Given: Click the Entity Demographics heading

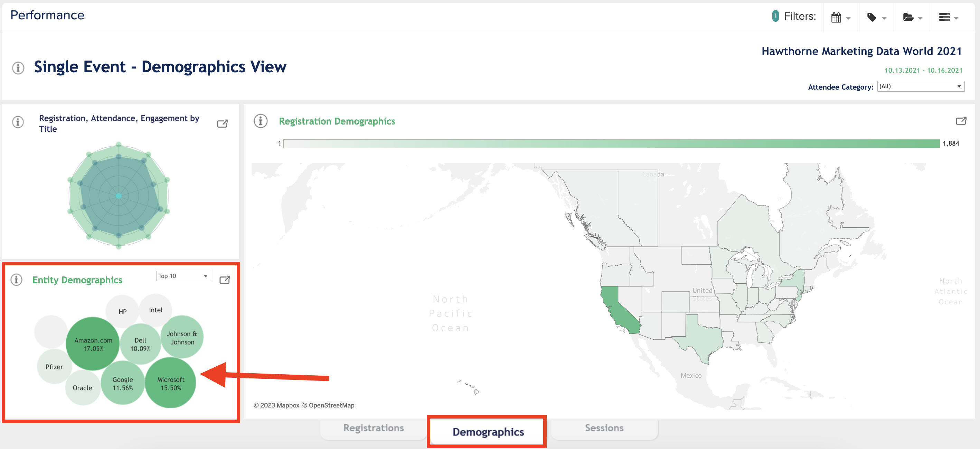Looking at the screenshot, I should (x=77, y=280).
